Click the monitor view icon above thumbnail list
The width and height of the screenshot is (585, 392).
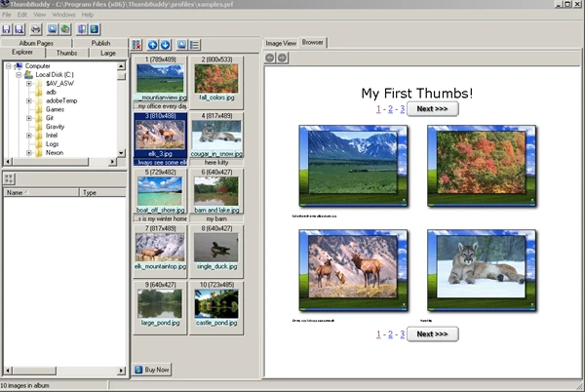click(181, 45)
